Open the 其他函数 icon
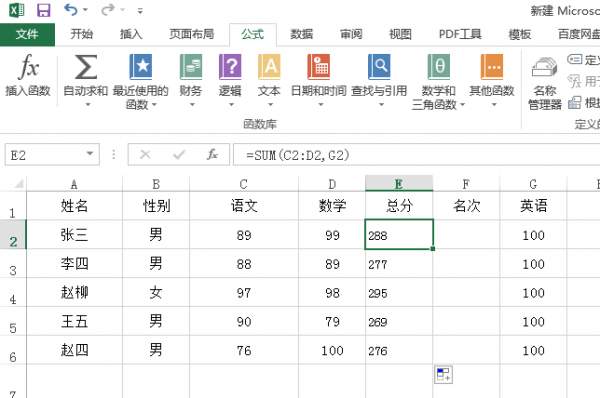Screen dimensions: 600x398 pyautogui.click(x=492, y=67)
